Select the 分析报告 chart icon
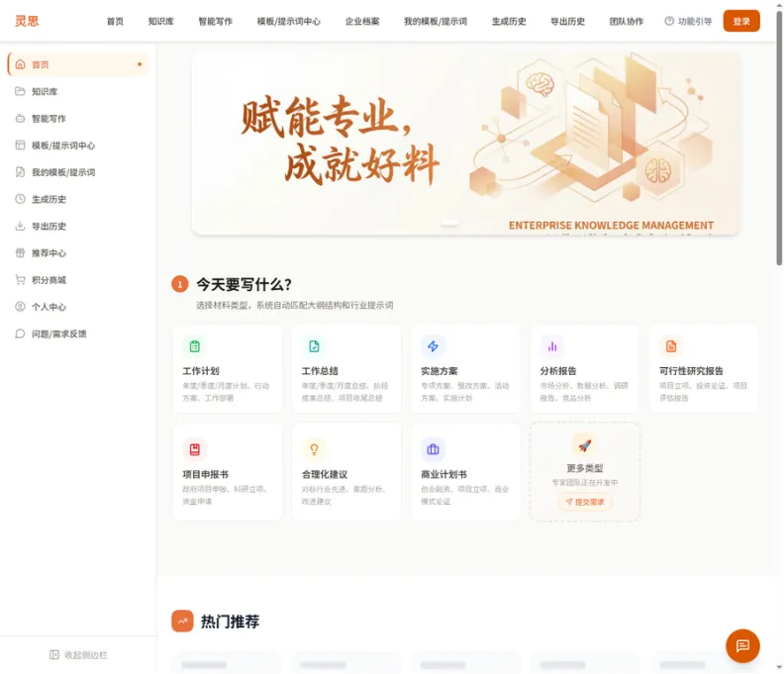 [x=552, y=346]
